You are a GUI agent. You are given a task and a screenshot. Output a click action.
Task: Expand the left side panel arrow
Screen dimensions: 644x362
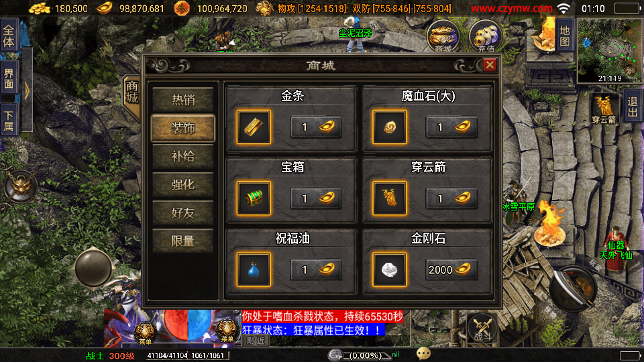27,90
